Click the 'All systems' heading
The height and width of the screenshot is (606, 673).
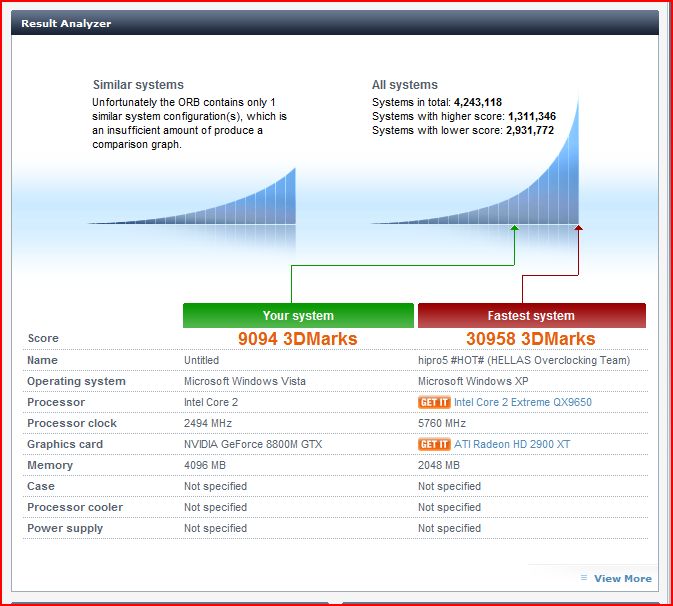tap(405, 85)
